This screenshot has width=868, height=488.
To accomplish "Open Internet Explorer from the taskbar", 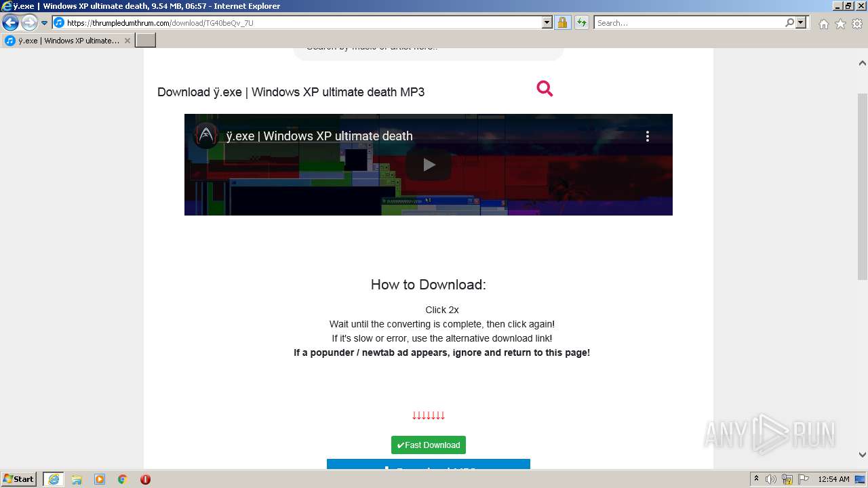I will tap(53, 479).
